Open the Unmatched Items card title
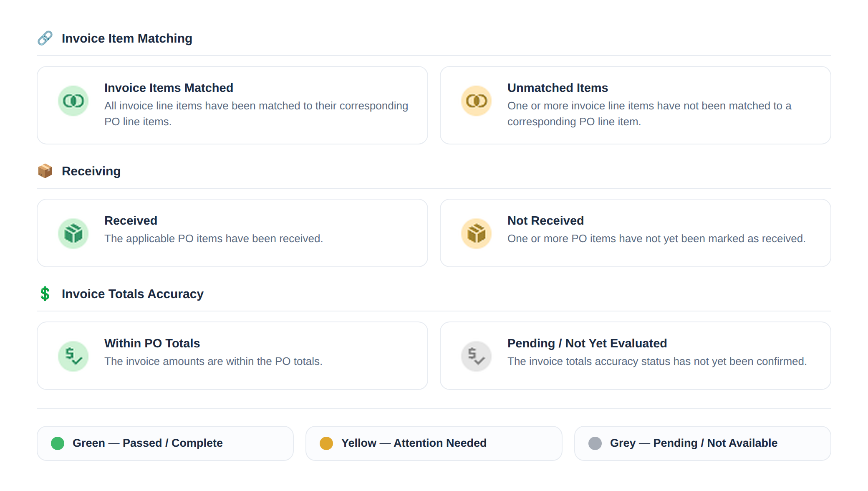This screenshot has width=868, height=491. (x=558, y=88)
